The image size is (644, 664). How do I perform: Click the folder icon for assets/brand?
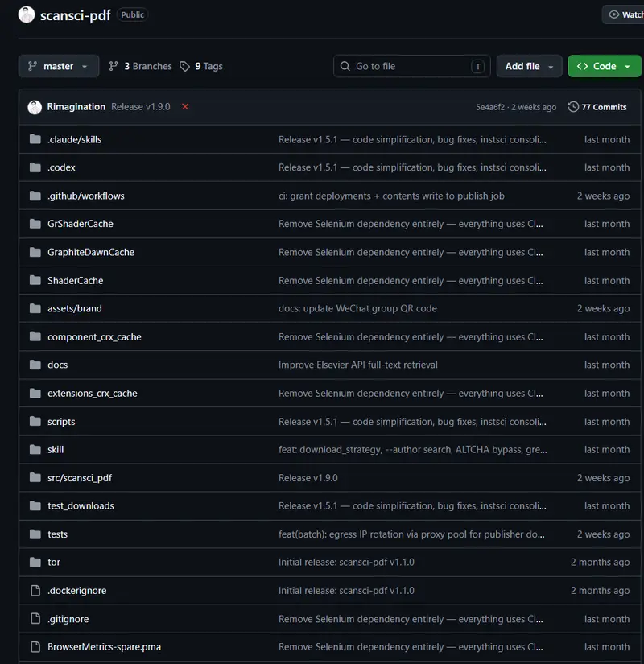point(35,308)
